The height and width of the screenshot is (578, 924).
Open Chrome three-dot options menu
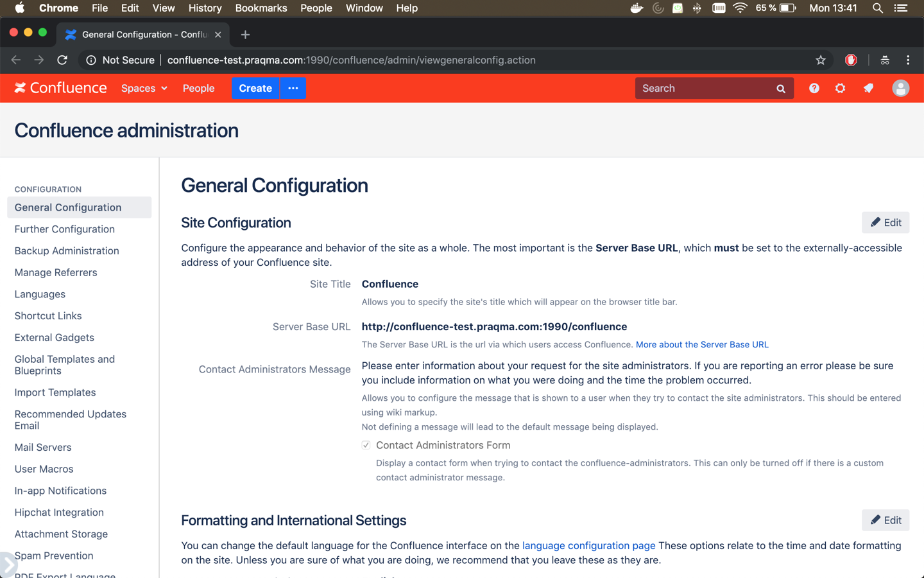[x=908, y=60]
